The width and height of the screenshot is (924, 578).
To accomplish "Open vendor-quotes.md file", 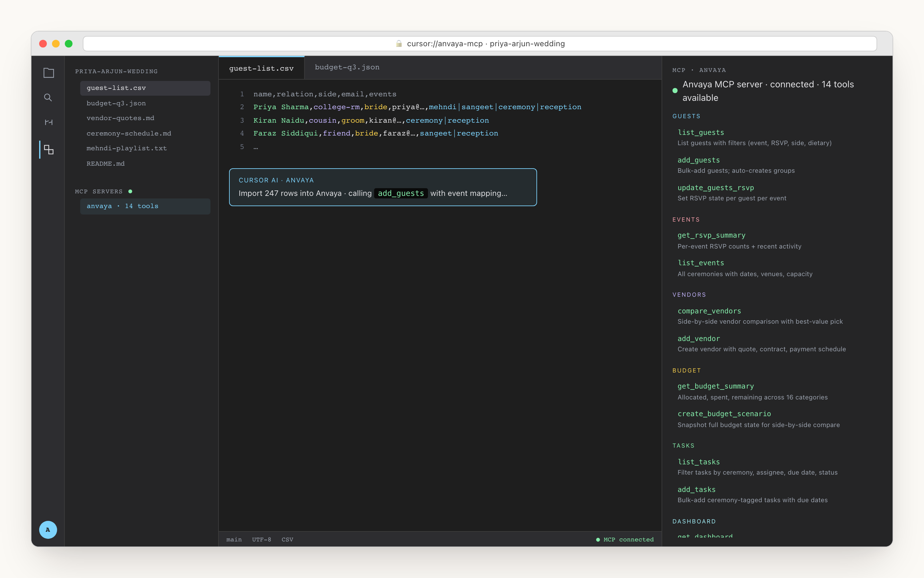I will coord(145,118).
